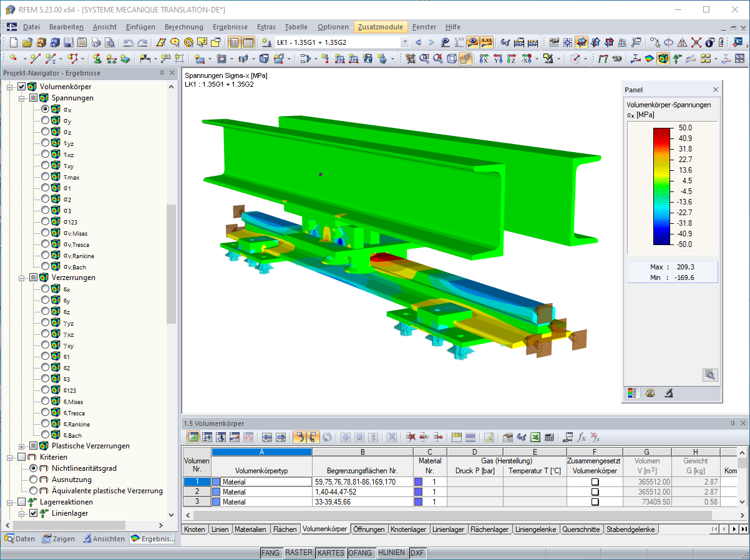The image size is (750, 560).
Task: Click the view in Z direction icon
Action: [511, 59]
